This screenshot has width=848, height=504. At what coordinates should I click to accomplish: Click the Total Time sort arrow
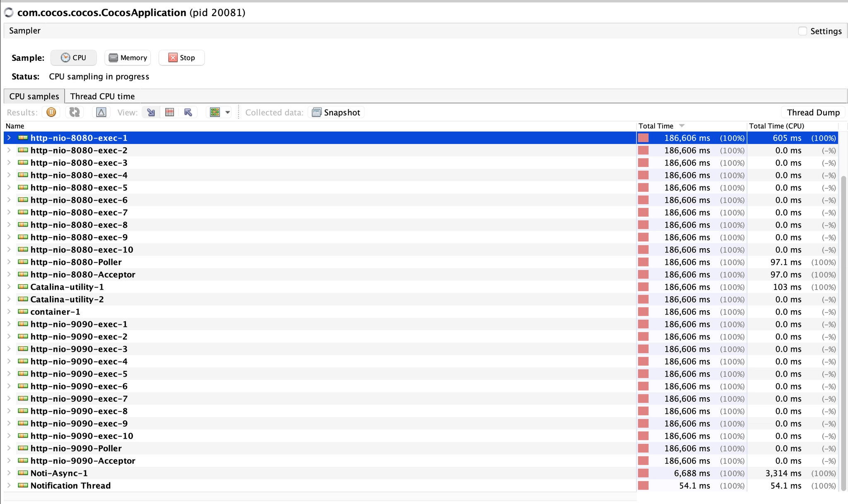(x=682, y=126)
